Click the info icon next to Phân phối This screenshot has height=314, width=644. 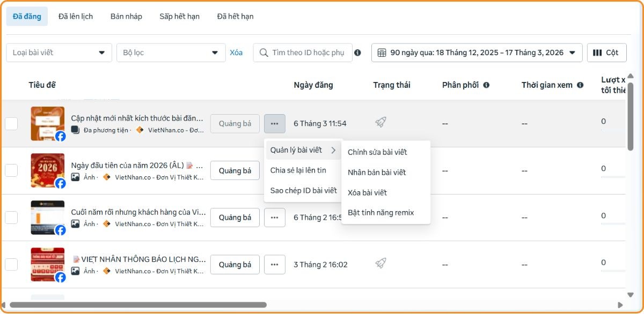[486, 85]
